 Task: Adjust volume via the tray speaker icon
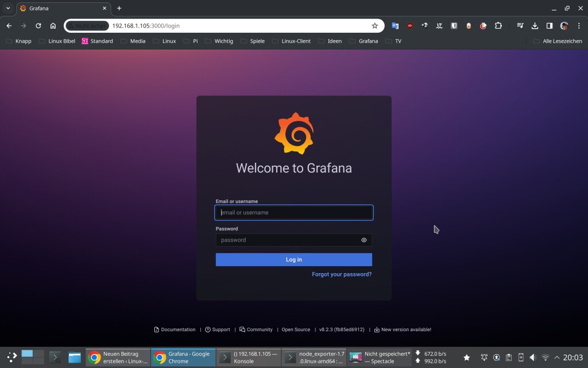(533, 357)
